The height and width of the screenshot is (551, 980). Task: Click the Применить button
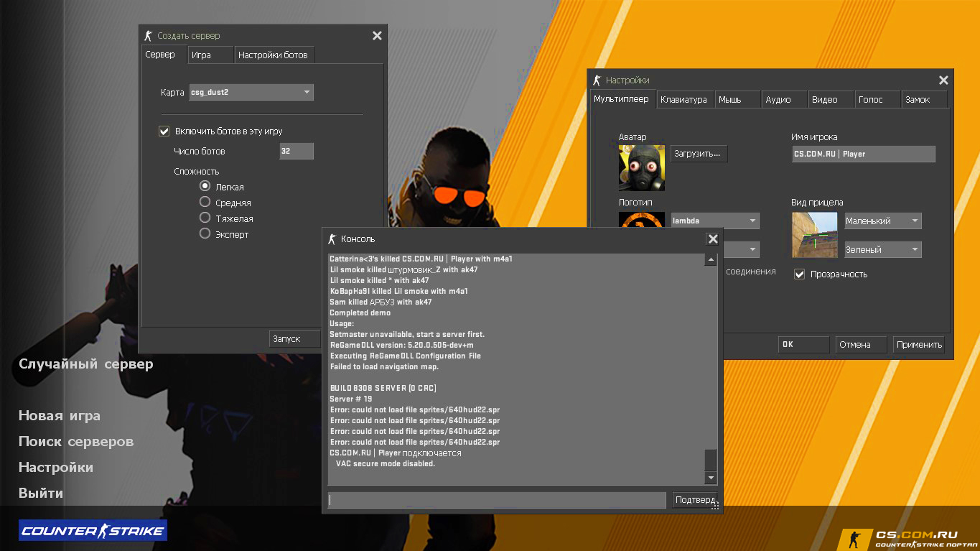pos(919,344)
